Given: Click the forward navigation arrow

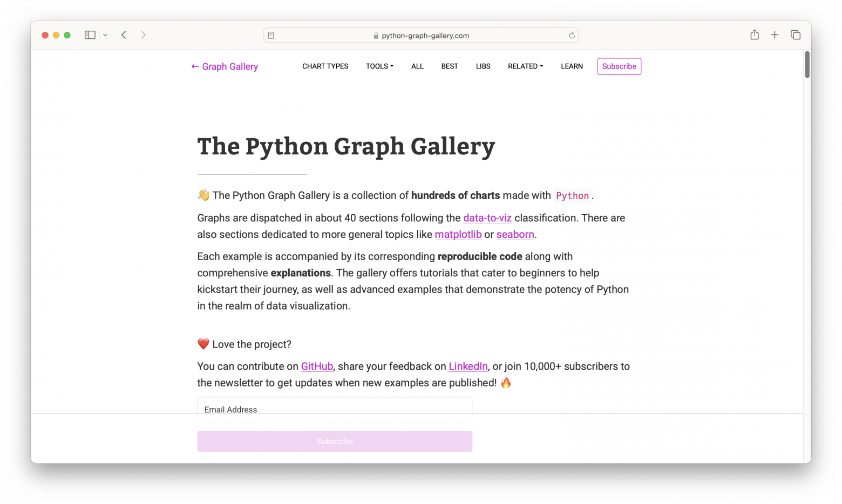Looking at the screenshot, I should pyautogui.click(x=143, y=35).
